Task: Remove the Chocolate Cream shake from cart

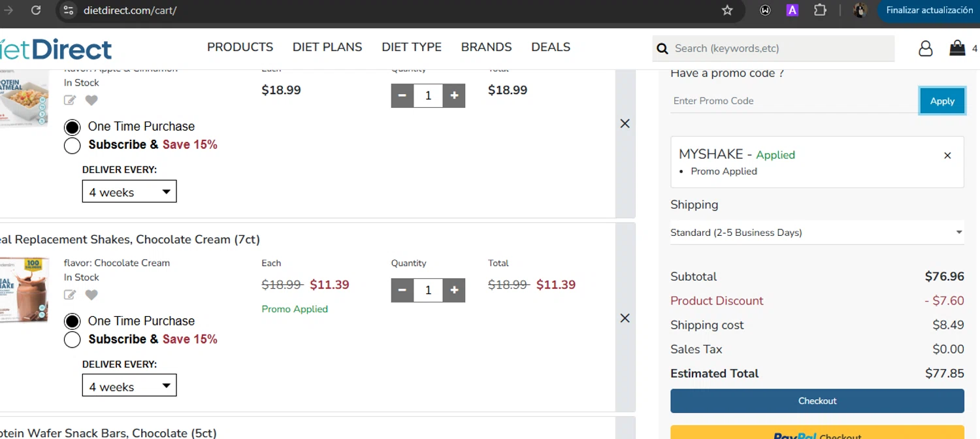Action: tap(625, 318)
